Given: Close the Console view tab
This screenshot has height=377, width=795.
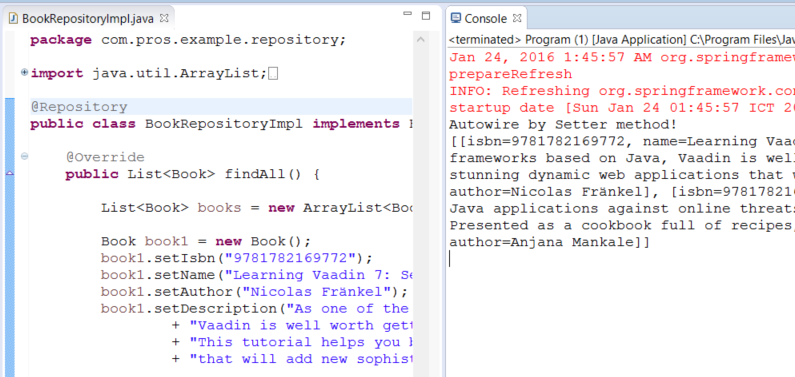Looking at the screenshot, I should click(x=517, y=18).
